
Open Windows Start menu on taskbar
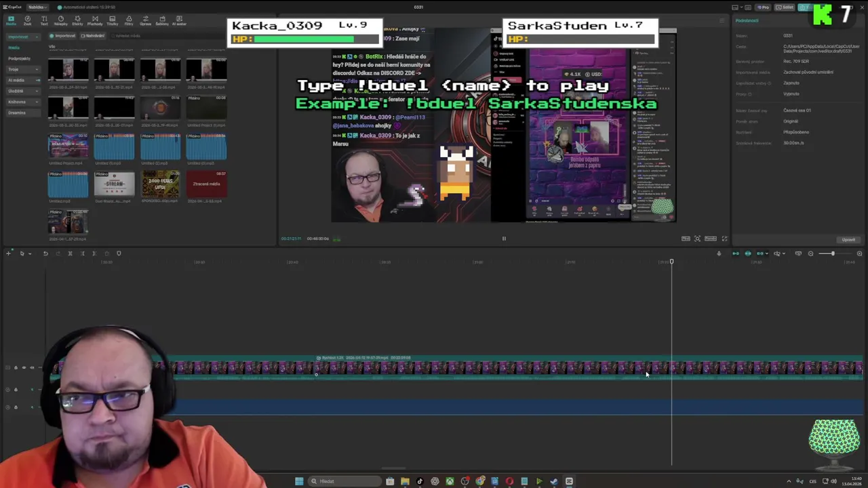click(299, 481)
